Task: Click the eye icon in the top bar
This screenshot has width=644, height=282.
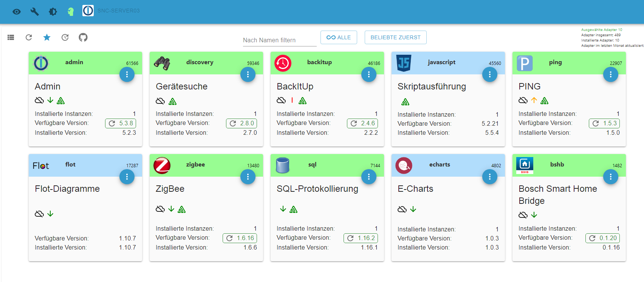Action: click(x=17, y=12)
